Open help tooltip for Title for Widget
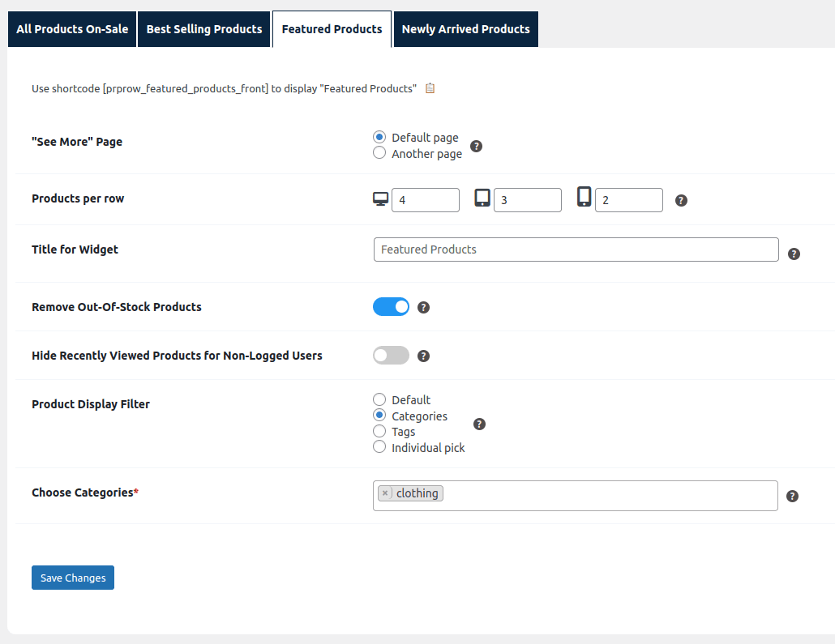Image resolution: width=835 pixels, height=644 pixels. (794, 254)
